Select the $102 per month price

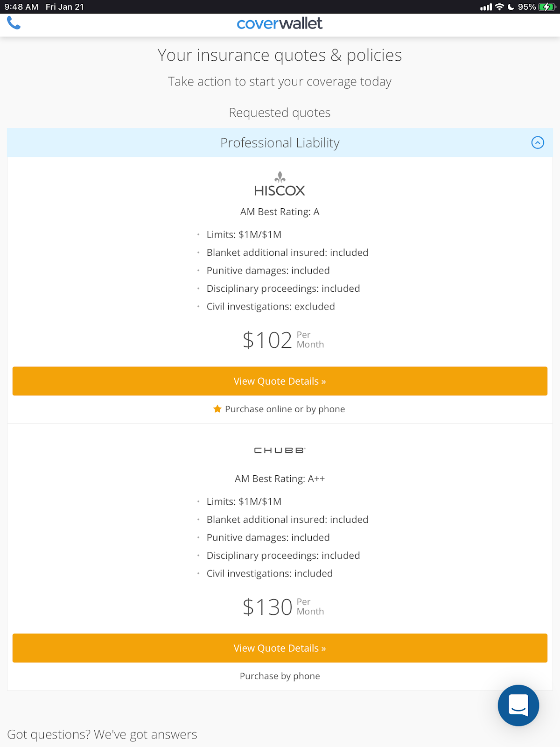(282, 340)
